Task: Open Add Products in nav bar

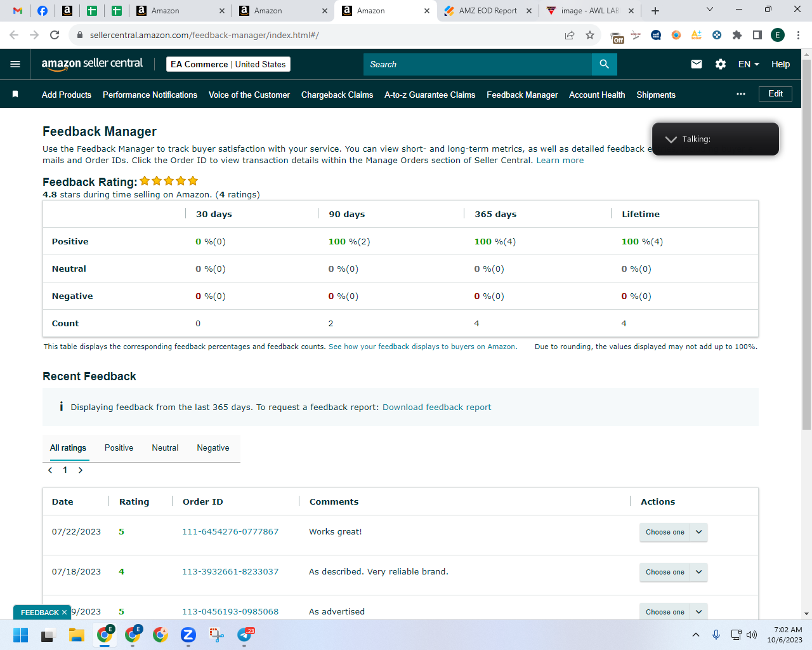Action: click(67, 95)
